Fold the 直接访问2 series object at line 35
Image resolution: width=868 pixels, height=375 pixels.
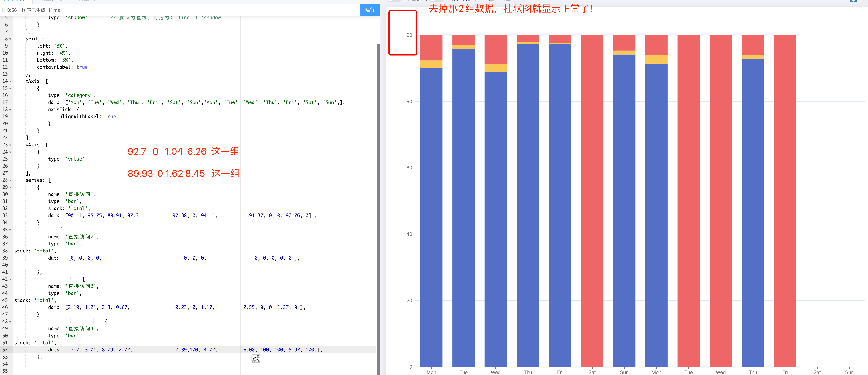coord(10,230)
